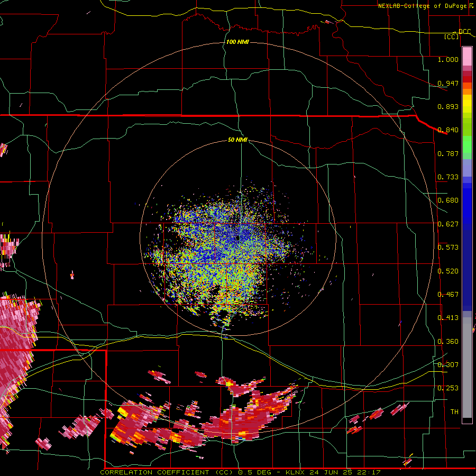Viewport: 476px width, 476px height.
Task: Click the 0.733 legend value
Action: 448,177
